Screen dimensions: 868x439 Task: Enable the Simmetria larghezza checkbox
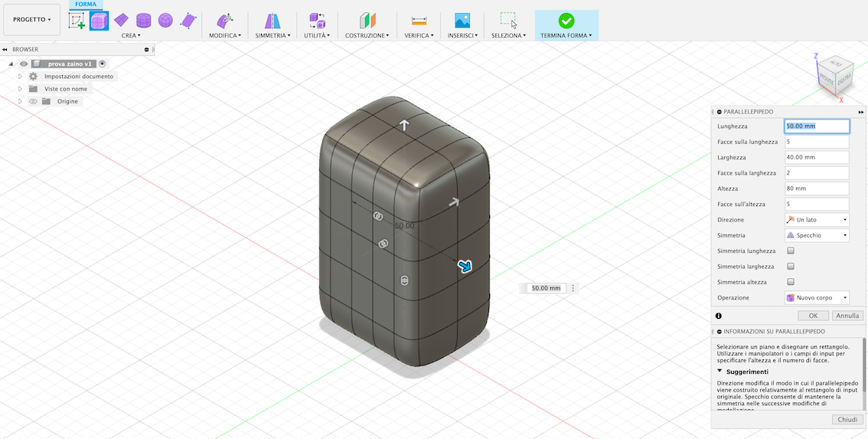(791, 266)
